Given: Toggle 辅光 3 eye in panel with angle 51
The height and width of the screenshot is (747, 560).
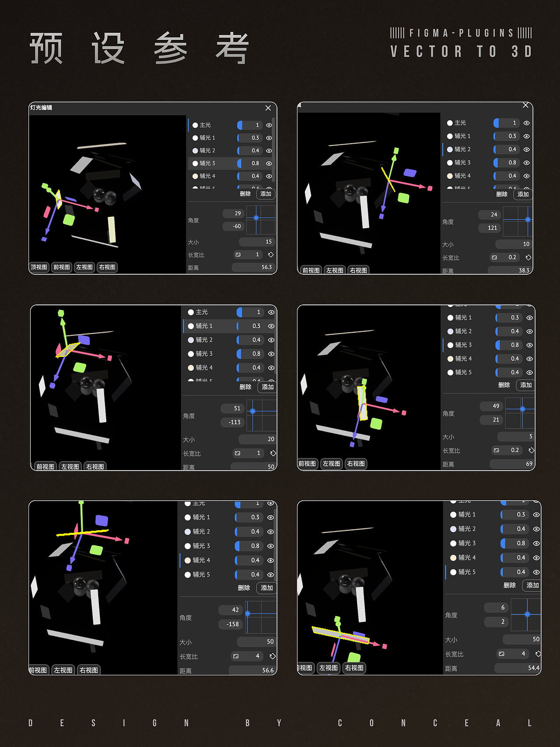Looking at the screenshot, I should [271, 354].
